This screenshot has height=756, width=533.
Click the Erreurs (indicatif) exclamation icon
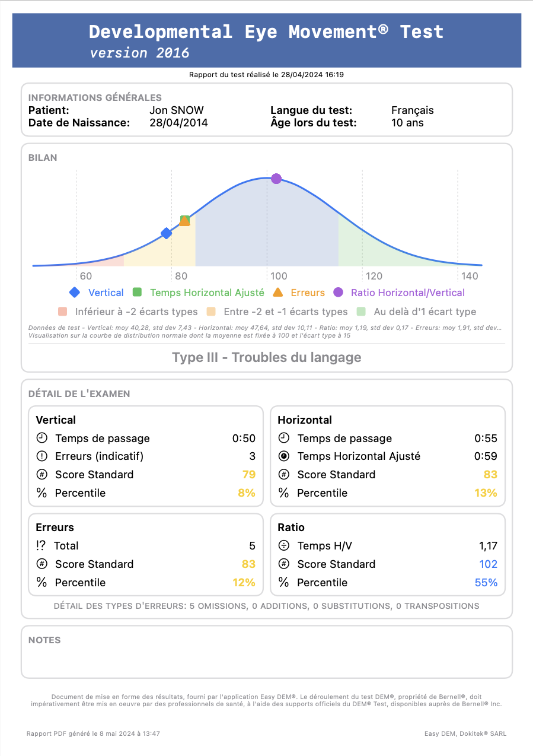click(x=42, y=456)
